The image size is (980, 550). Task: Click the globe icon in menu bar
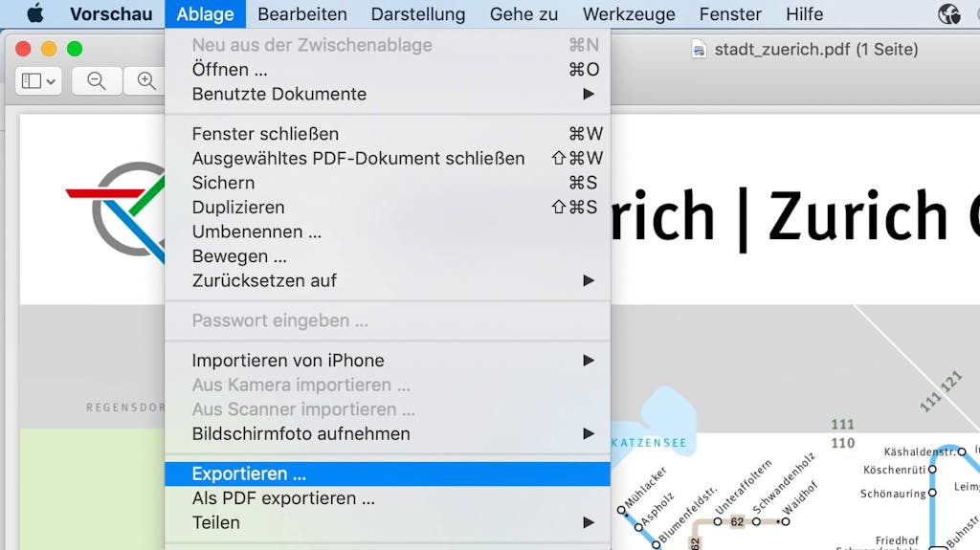(948, 13)
